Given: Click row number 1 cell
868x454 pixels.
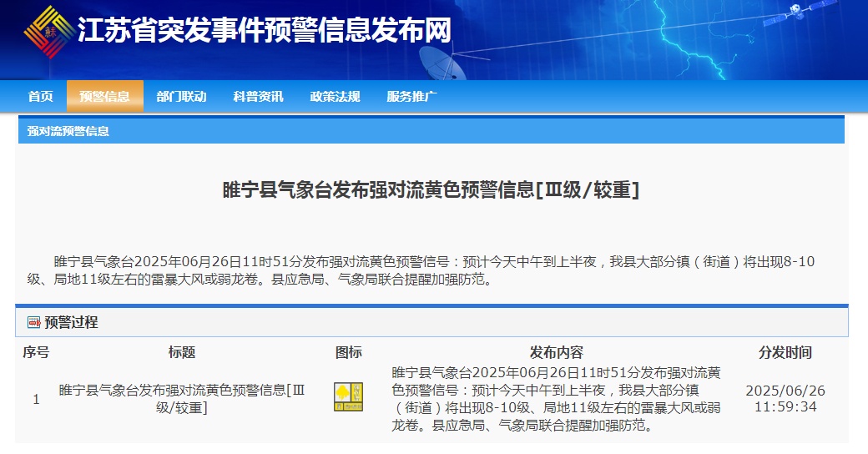Looking at the screenshot, I should 36,399.
